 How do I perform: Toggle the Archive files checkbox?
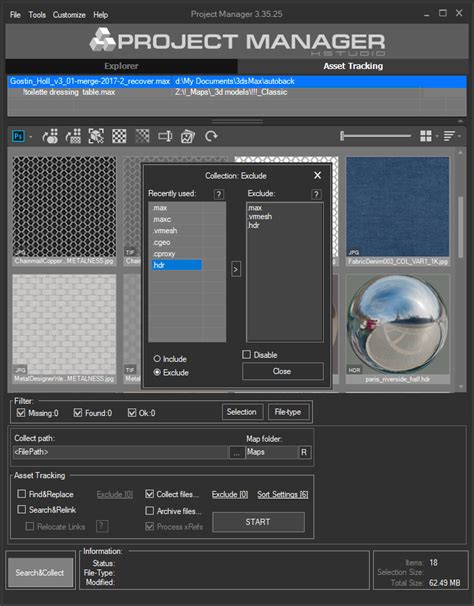150,511
